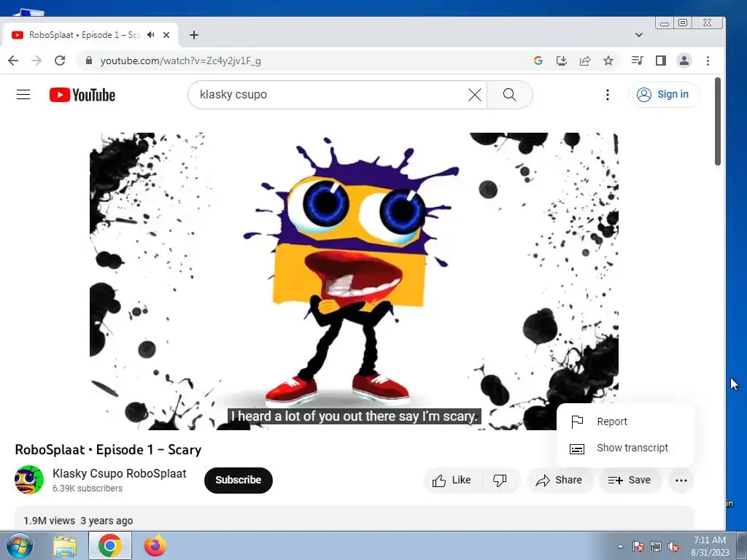
Task: Open the Windows Start menu
Action: click(x=19, y=545)
